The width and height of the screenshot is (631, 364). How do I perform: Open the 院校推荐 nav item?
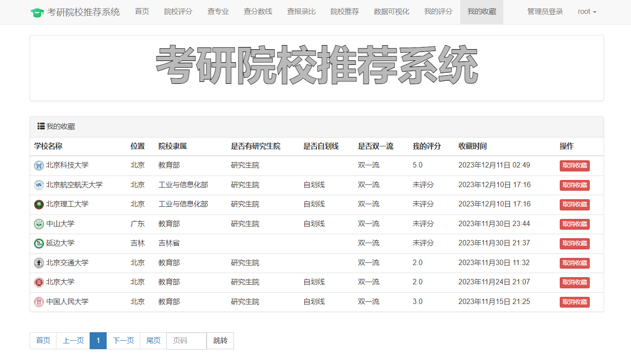(x=345, y=12)
